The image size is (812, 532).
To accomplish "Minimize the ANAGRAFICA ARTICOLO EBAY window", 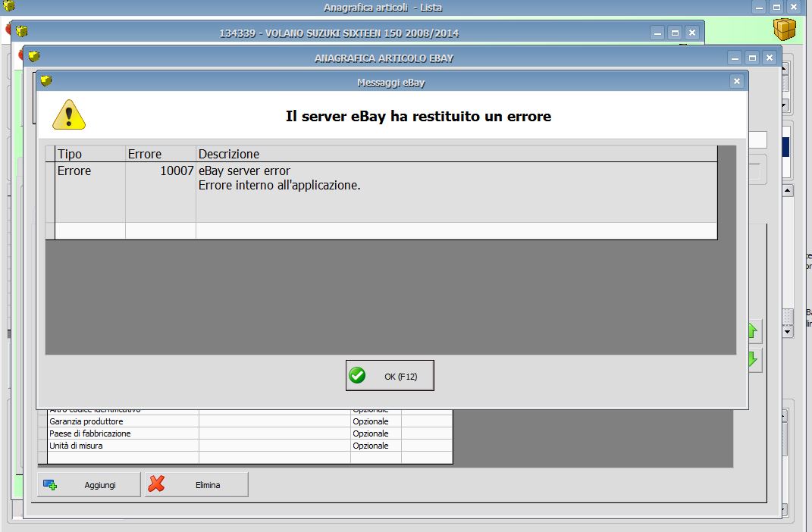I will [x=735, y=58].
